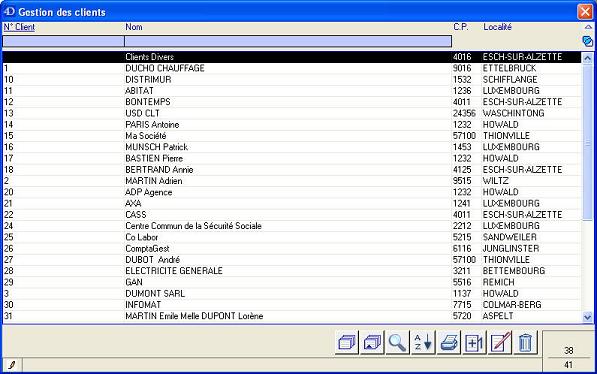Click the scrollbar up arrow of the list
Image resolution: width=597 pixels, height=374 pixels.
click(587, 58)
